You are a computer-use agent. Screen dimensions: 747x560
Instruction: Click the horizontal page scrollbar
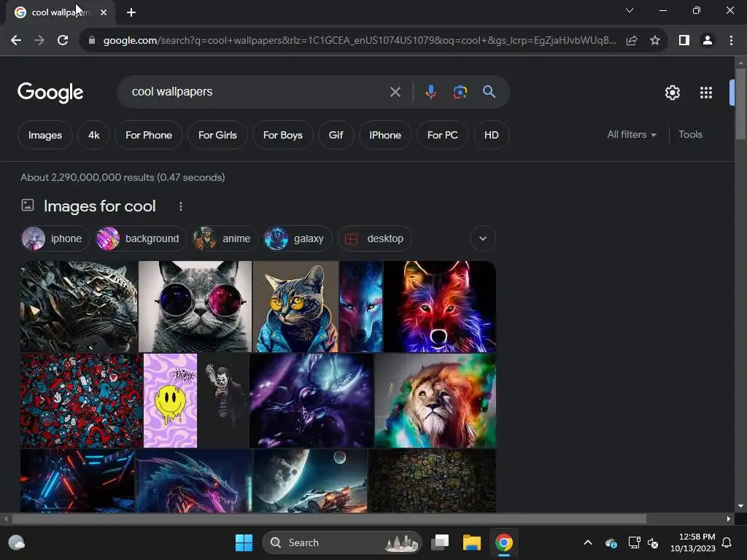pos(329,518)
